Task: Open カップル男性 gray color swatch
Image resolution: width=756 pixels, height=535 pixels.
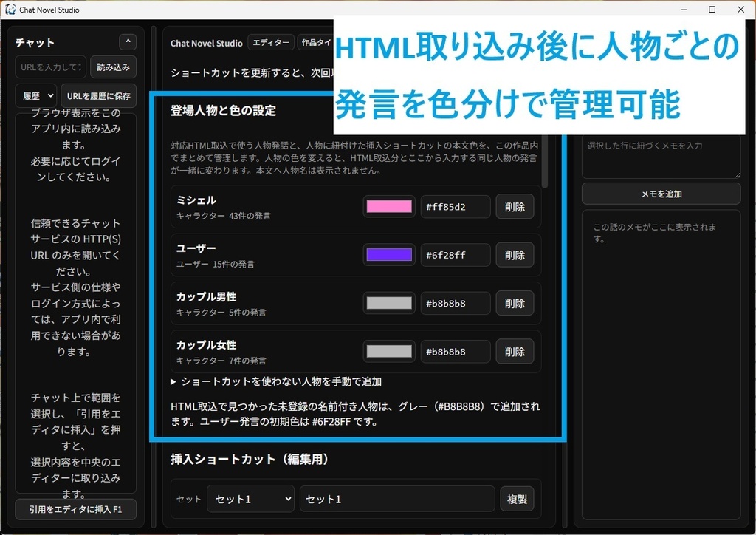Action: click(x=389, y=303)
